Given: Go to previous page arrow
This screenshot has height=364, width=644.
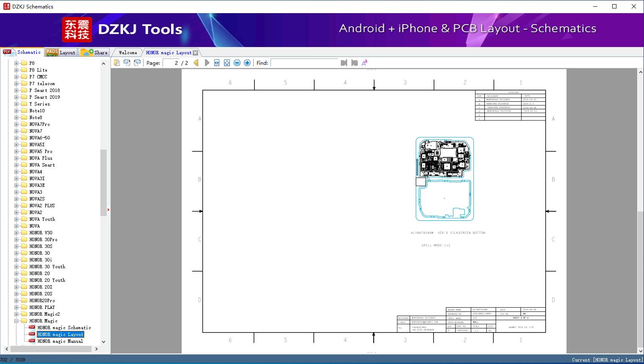Looking at the screenshot, I should [196, 63].
